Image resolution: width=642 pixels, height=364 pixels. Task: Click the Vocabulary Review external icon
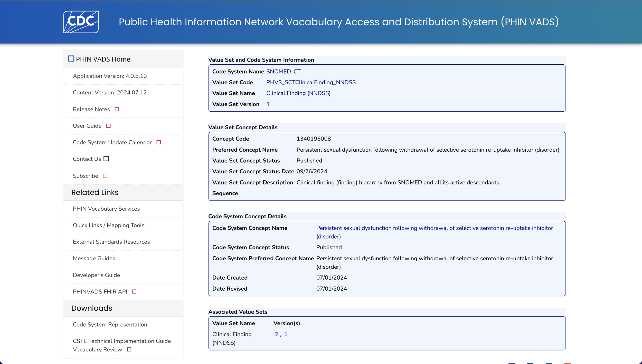click(129, 349)
